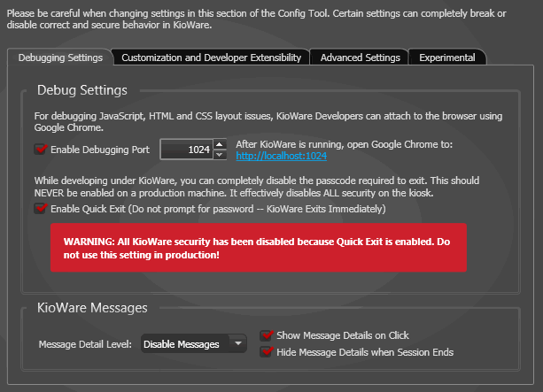Viewport: 543px width, 392px height.
Task: Switch to the Debugging Settings tab
Action: (60, 58)
